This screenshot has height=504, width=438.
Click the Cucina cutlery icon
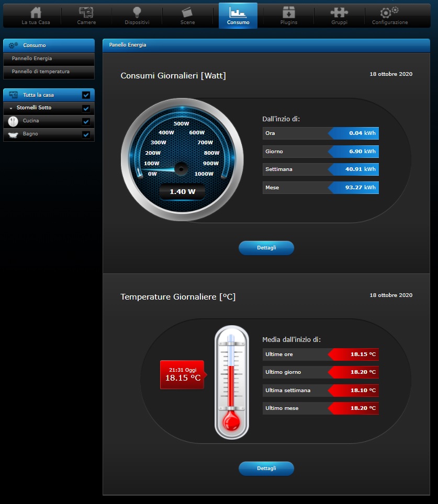click(13, 121)
